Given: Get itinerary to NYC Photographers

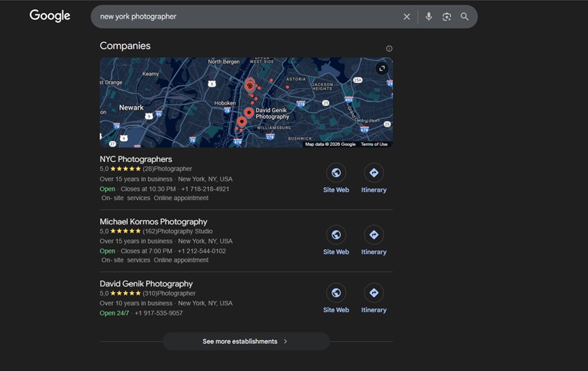Looking at the screenshot, I should [x=374, y=173].
